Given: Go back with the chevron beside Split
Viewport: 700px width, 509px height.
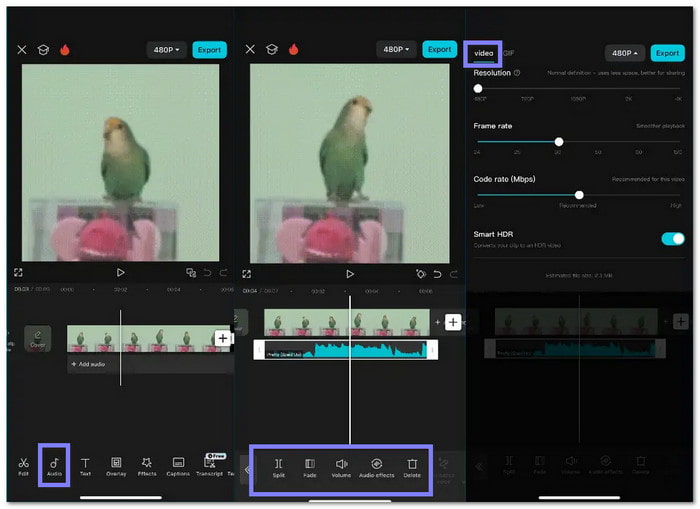Looking at the screenshot, I should click(247, 469).
